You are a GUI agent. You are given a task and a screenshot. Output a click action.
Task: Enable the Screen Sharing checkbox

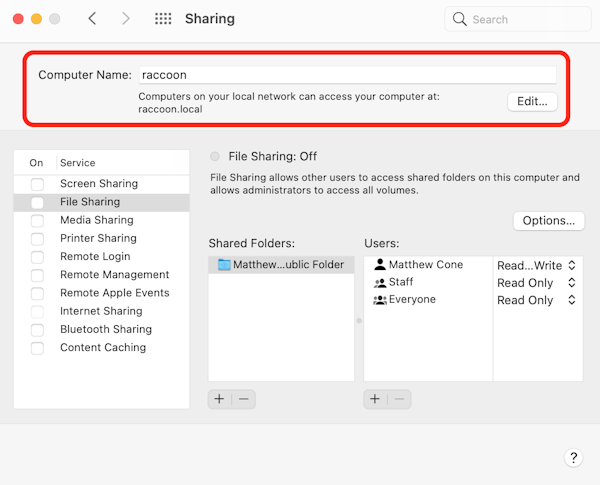point(37,184)
